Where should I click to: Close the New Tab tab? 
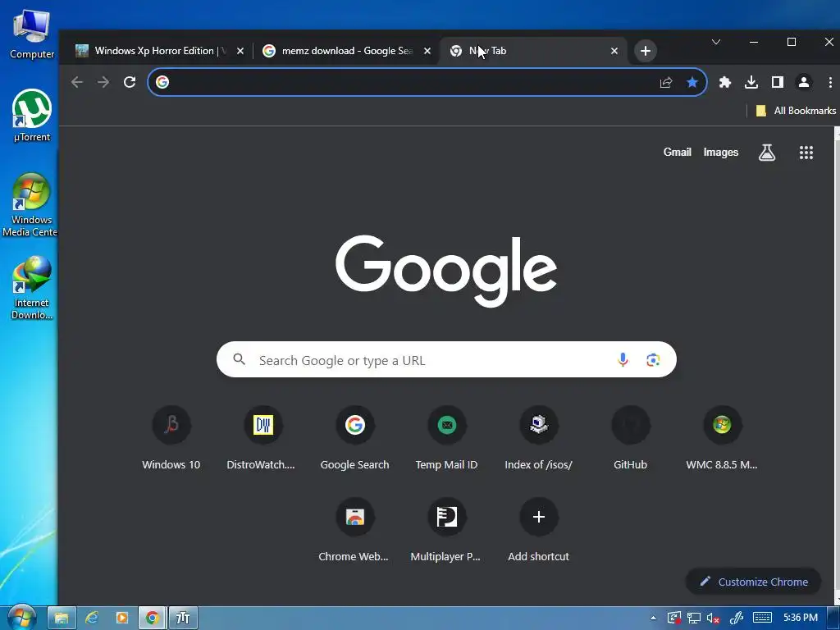[x=614, y=51]
